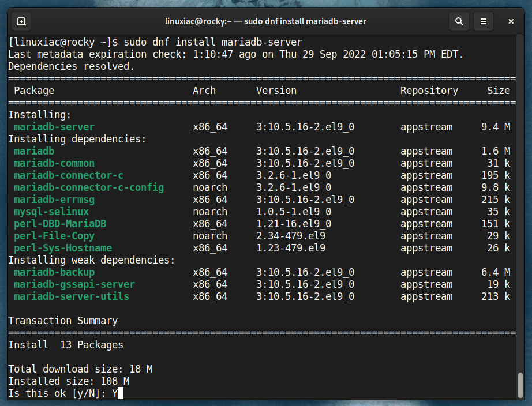Click the terminal window title text
Image resolution: width=532 pixels, height=406 pixels.
[265, 21]
